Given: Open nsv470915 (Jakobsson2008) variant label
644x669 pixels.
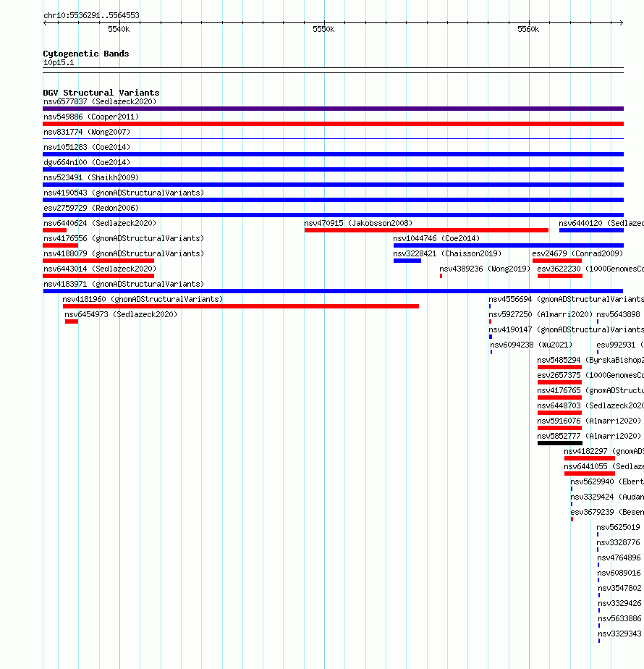Looking at the screenshot, I should point(358,223).
